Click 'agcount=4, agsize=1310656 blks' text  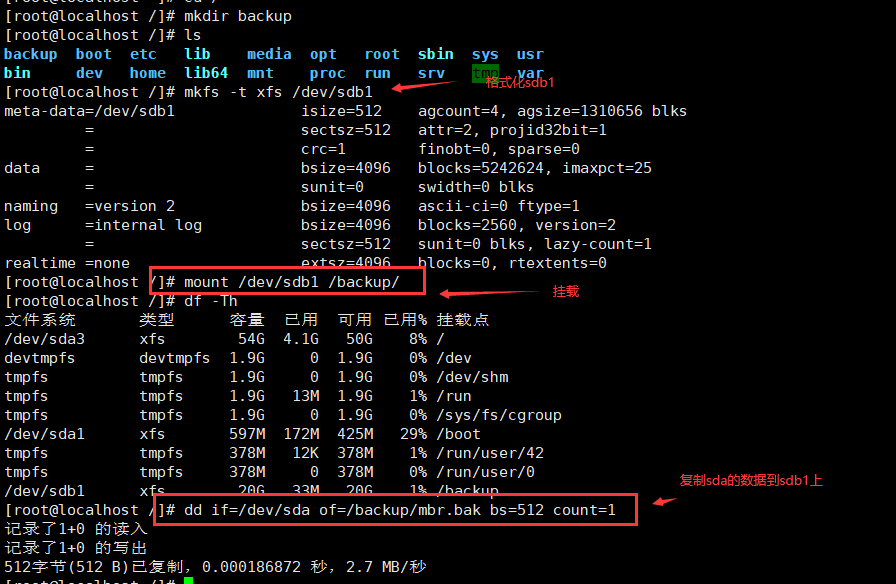[x=552, y=111]
